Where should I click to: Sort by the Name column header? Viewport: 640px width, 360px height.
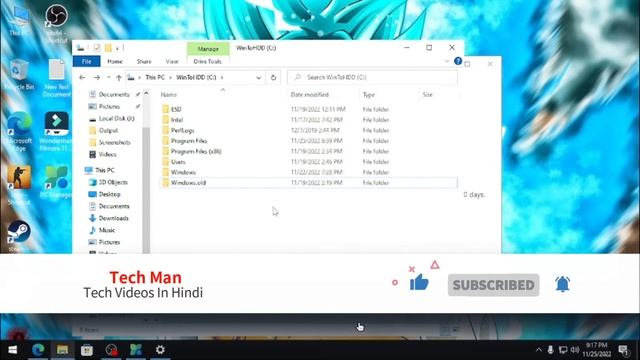coord(169,95)
